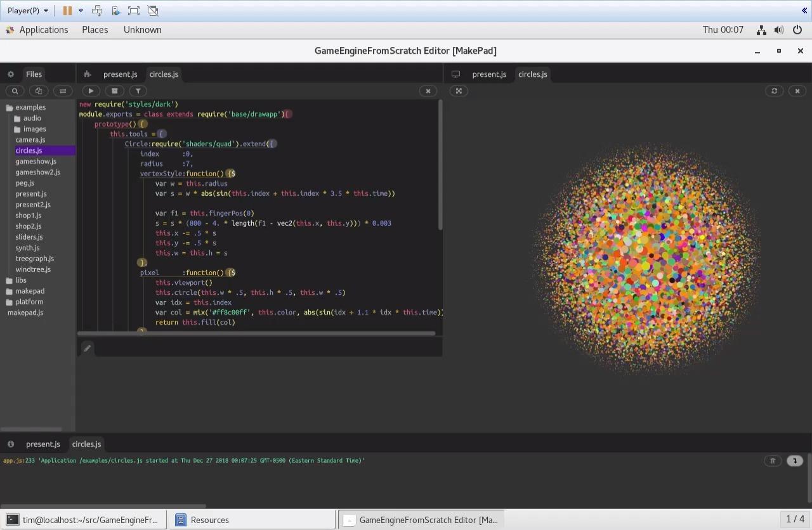Open the dropdown arrow beside the pause button
812x530 pixels.
coord(81,10)
